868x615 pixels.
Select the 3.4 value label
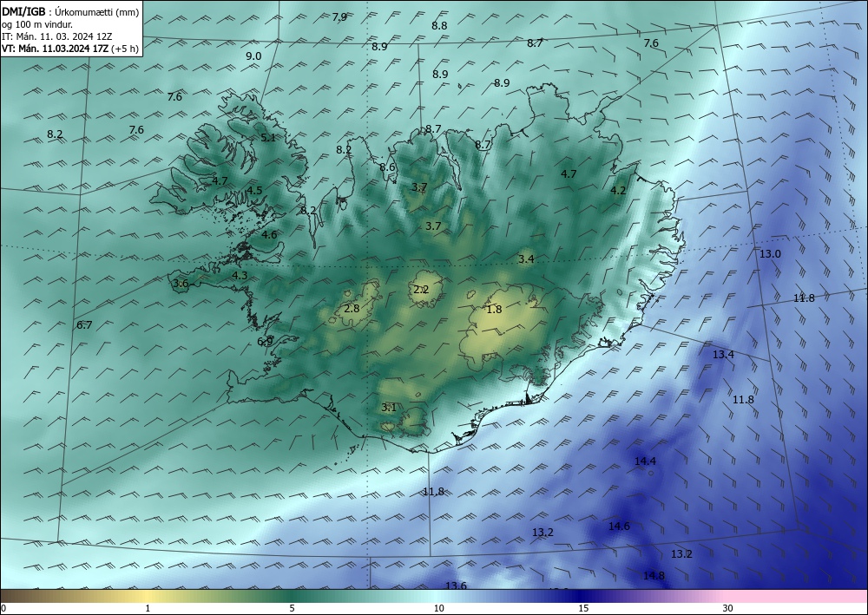(526, 258)
